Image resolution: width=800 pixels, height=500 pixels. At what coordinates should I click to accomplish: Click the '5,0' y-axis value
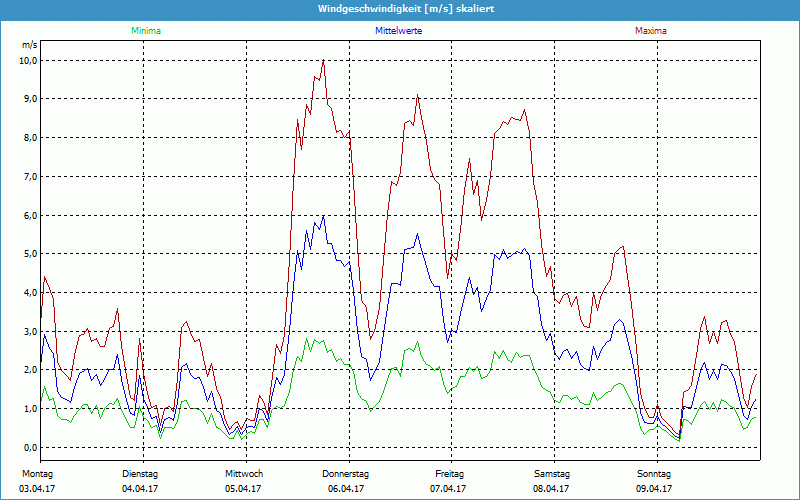[31, 254]
